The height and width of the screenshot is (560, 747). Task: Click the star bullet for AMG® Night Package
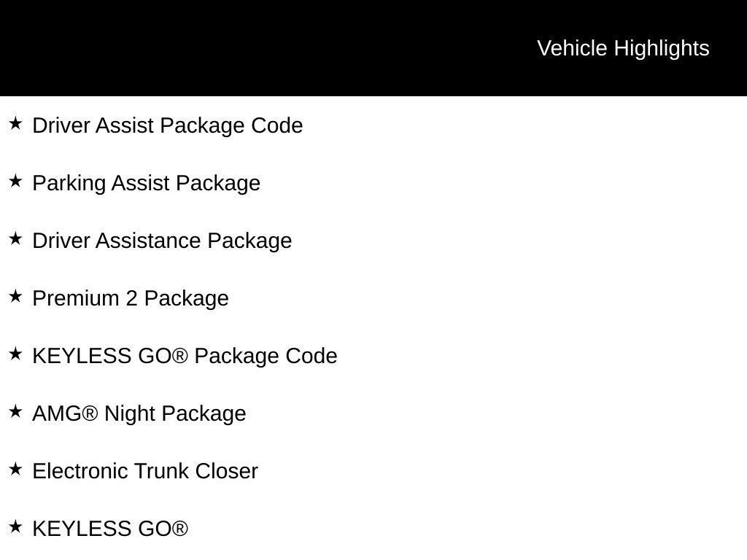tap(15, 412)
